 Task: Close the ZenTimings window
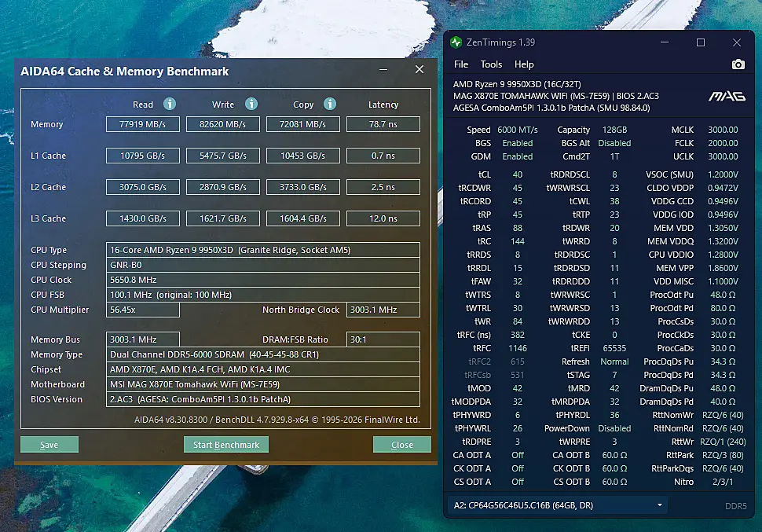coord(737,42)
